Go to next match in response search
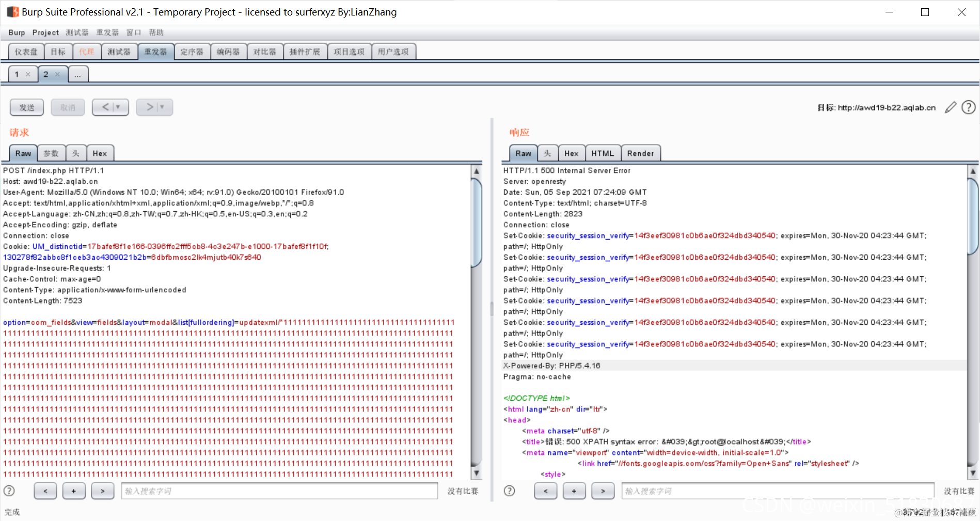The height and width of the screenshot is (521, 980). coord(603,491)
